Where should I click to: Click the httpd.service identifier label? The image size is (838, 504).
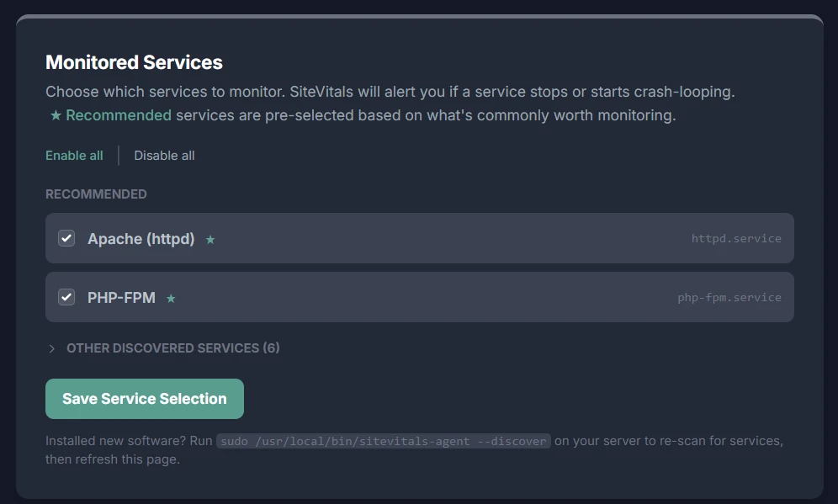coord(735,239)
